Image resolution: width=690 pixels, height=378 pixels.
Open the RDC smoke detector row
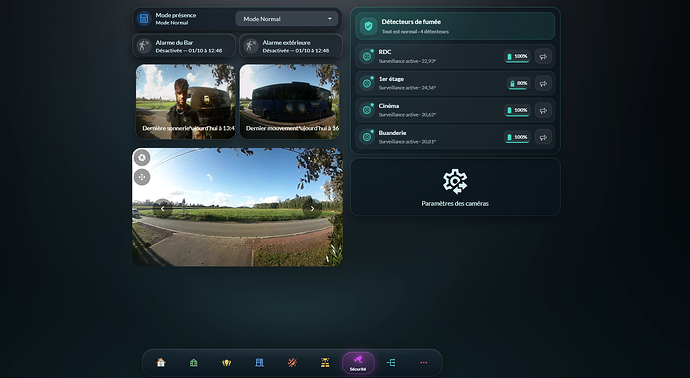[455, 56]
